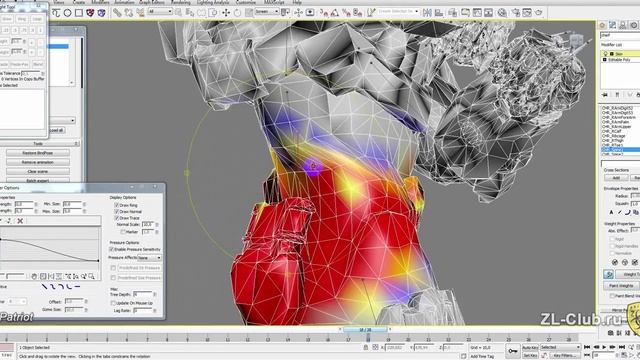The width and height of the screenshot is (640, 360).
Task: Click the Remove animation button
Action: click(x=38, y=162)
